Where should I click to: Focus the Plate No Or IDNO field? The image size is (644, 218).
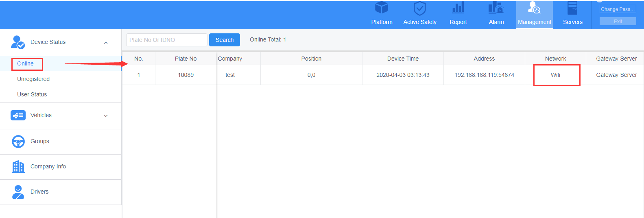(x=167, y=40)
